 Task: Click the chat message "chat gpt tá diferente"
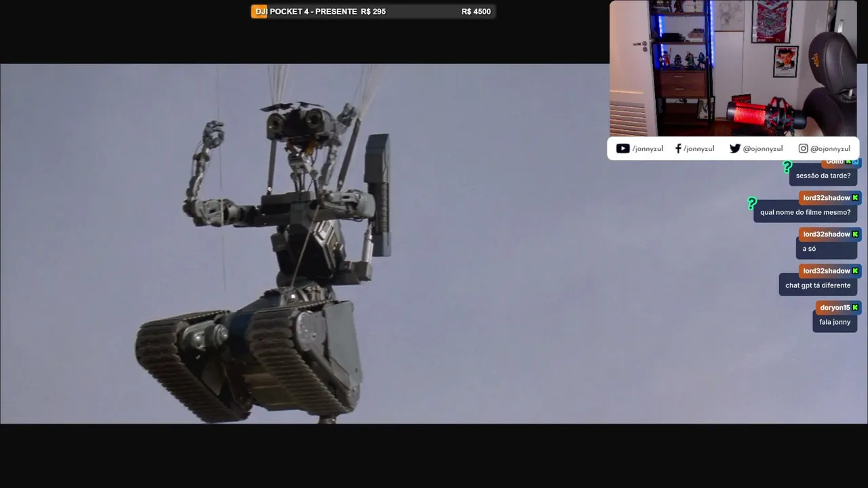tap(818, 285)
